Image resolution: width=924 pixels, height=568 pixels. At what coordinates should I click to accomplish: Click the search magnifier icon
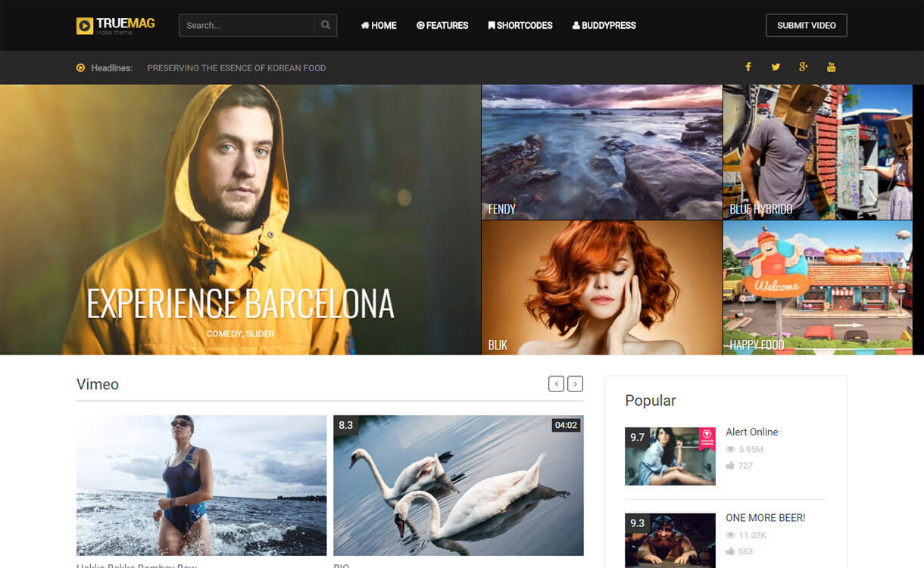tap(326, 25)
